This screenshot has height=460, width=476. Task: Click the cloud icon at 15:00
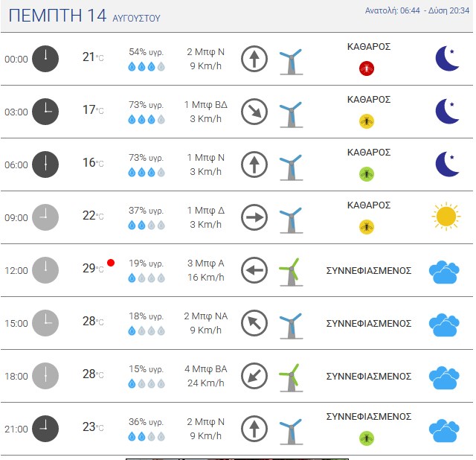pyautogui.click(x=444, y=325)
